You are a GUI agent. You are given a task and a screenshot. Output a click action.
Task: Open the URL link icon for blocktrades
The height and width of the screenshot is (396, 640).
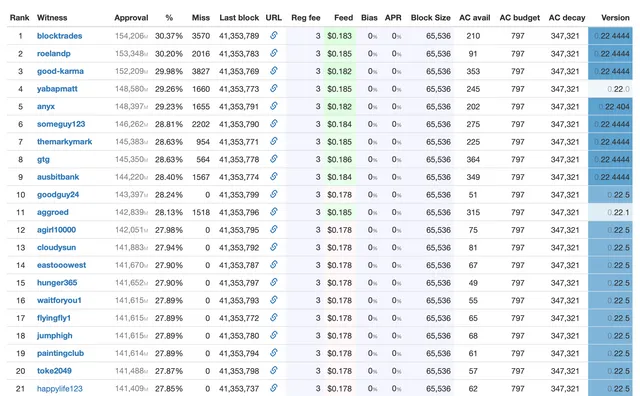pyautogui.click(x=274, y=36)
